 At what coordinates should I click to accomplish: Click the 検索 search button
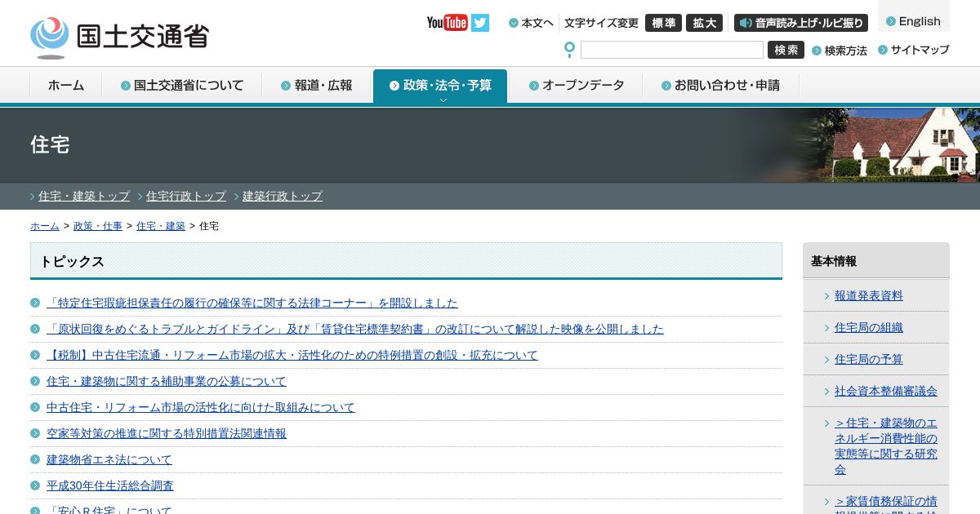pyautogui.click(x=786, y=50)
